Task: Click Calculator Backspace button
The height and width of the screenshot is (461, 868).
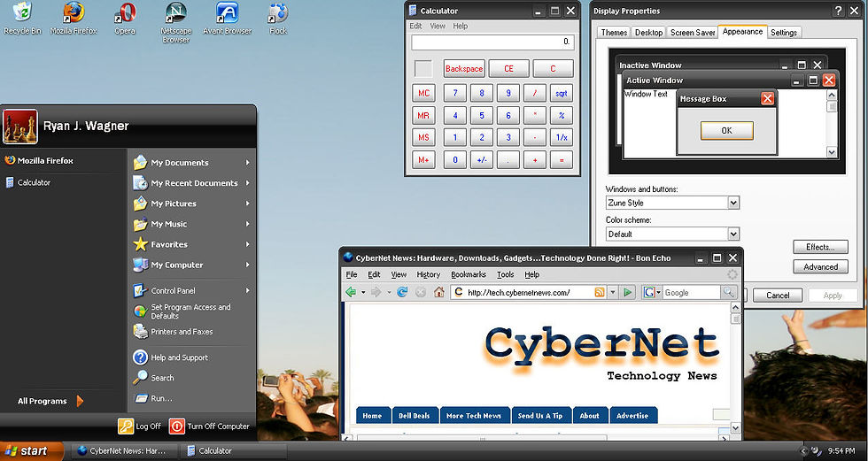Action: coord(464,69)
